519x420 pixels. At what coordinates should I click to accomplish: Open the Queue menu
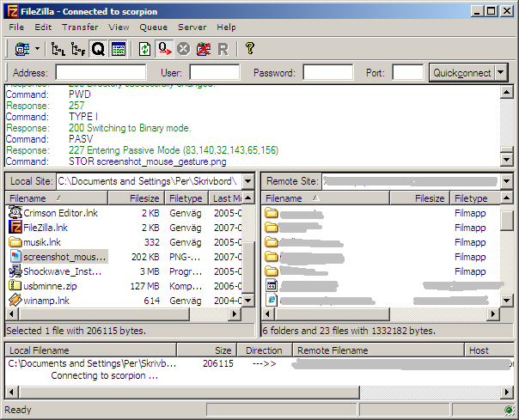click(153, 27)
